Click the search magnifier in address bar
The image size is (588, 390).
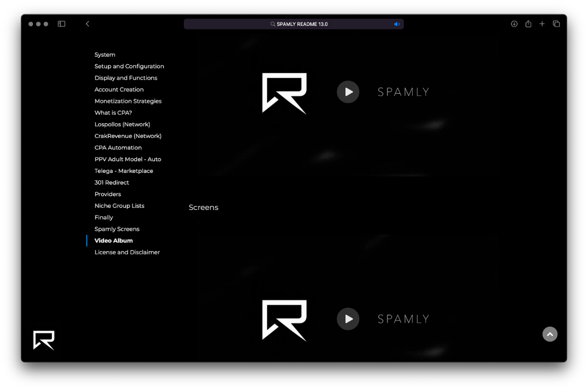tap(273, 24)
